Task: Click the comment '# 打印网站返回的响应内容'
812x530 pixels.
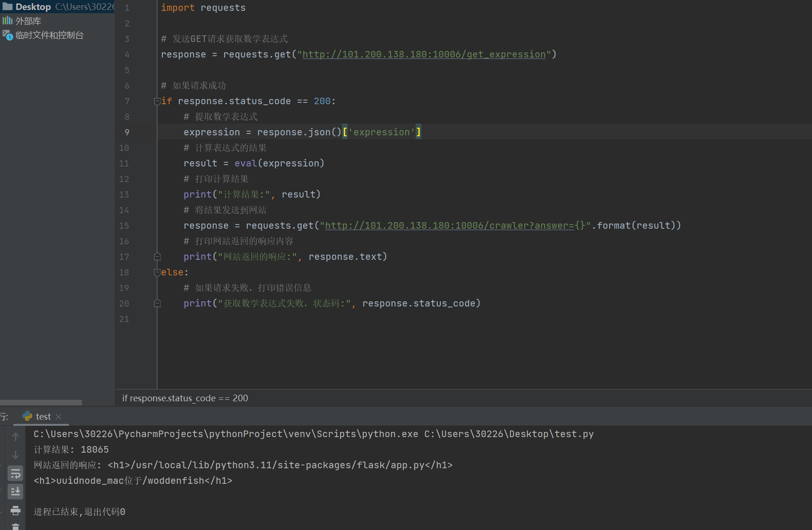Action: tap(238, 241)
